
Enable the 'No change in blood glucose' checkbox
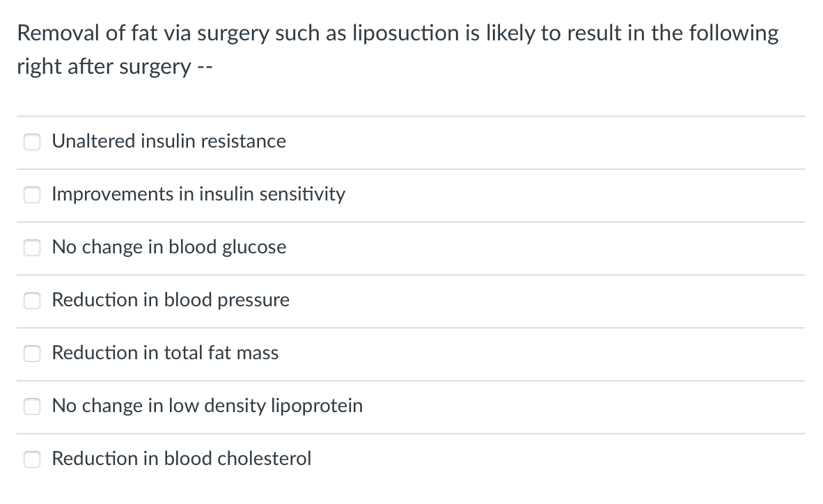32,248
